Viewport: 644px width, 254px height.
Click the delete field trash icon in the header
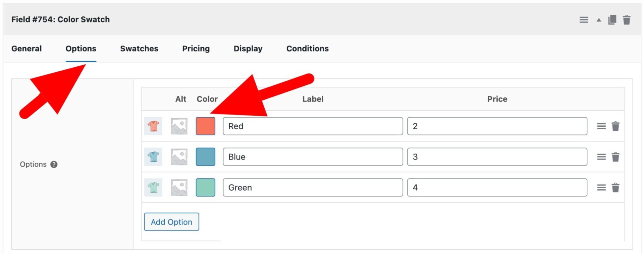[x=627, y=19]
